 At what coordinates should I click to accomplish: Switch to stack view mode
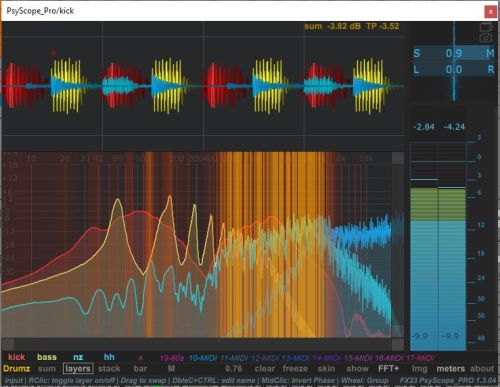pyautogui.click(x=109, y=369)
